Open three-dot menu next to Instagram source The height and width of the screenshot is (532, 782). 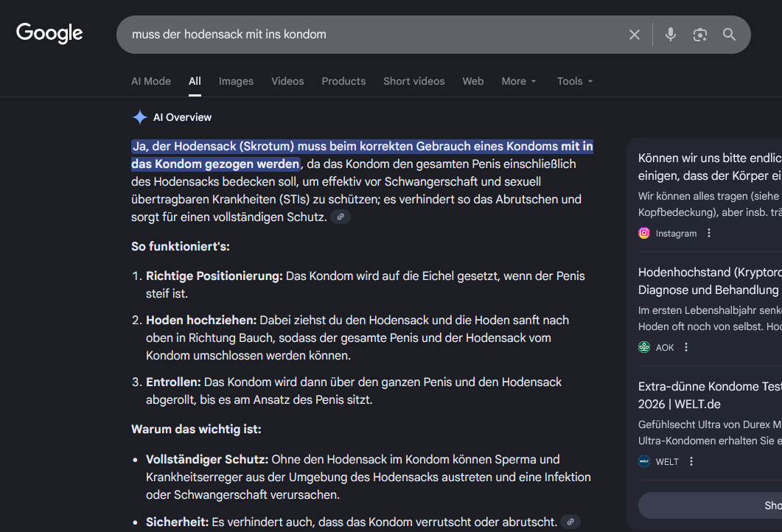(709, 233)
